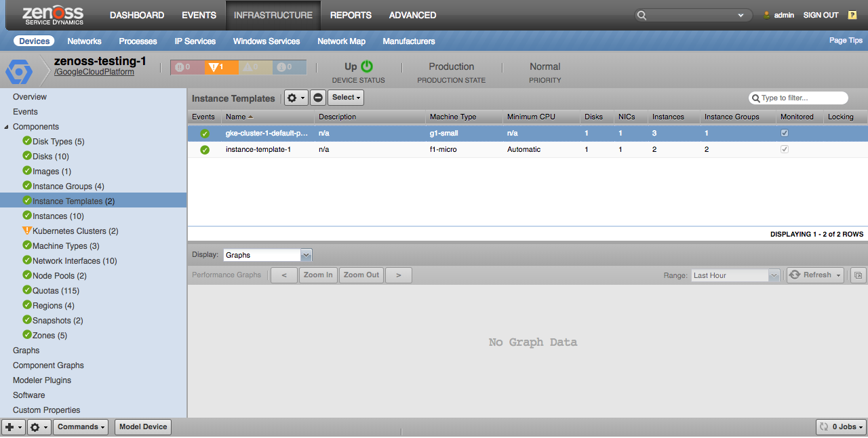This screenshot has width=868, height=438.
Task: Click the next graph range arrow button
Action: 399,275
